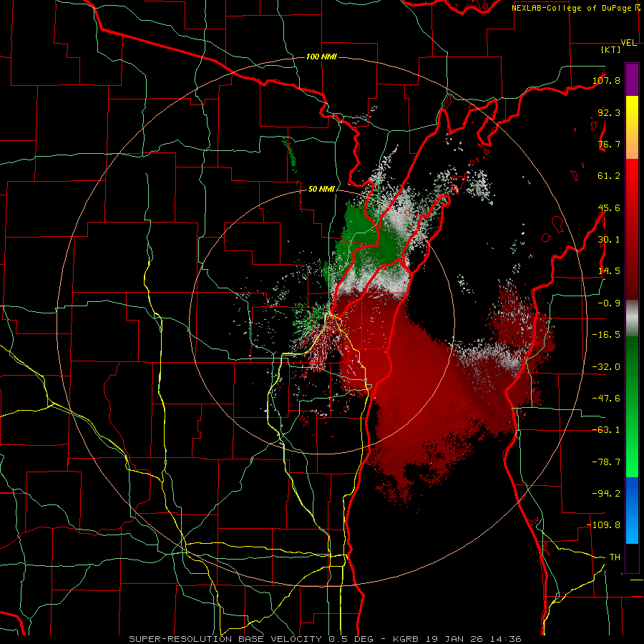Click the blue segment of the color bar
This screenshot has height=644, width=644.
tap(632, 510)
